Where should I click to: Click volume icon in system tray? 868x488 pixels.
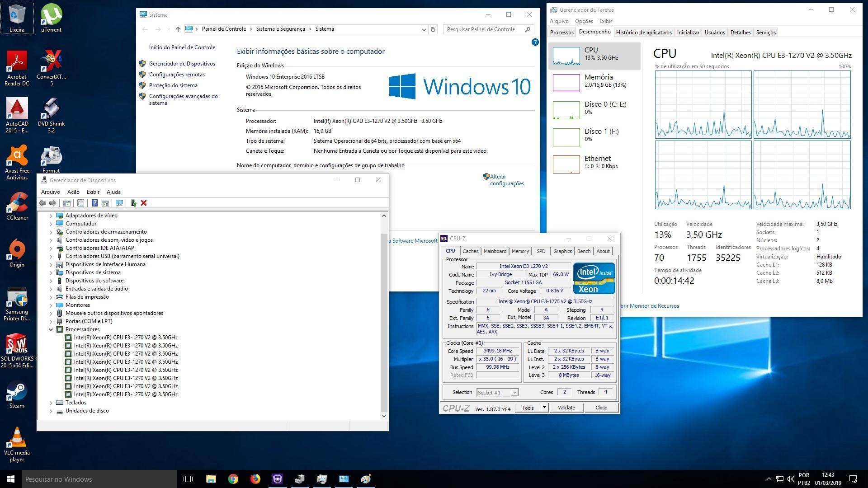point(790,479)
